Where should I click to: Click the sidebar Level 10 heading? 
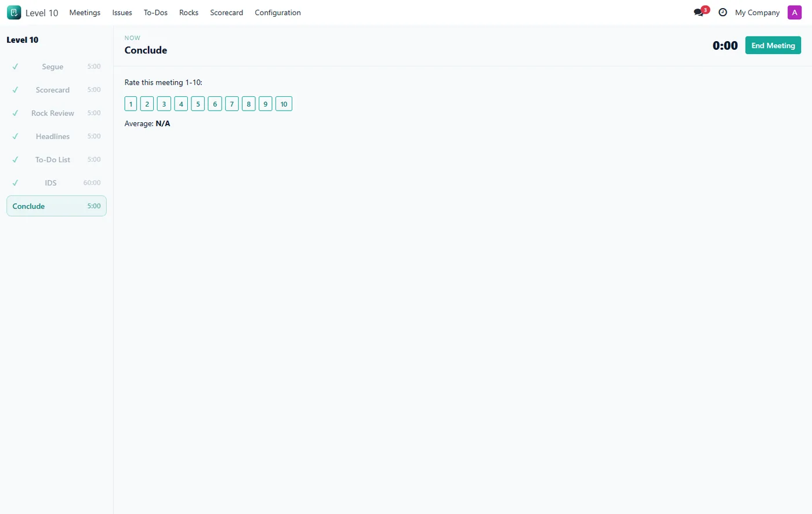[x=23, y=40]
